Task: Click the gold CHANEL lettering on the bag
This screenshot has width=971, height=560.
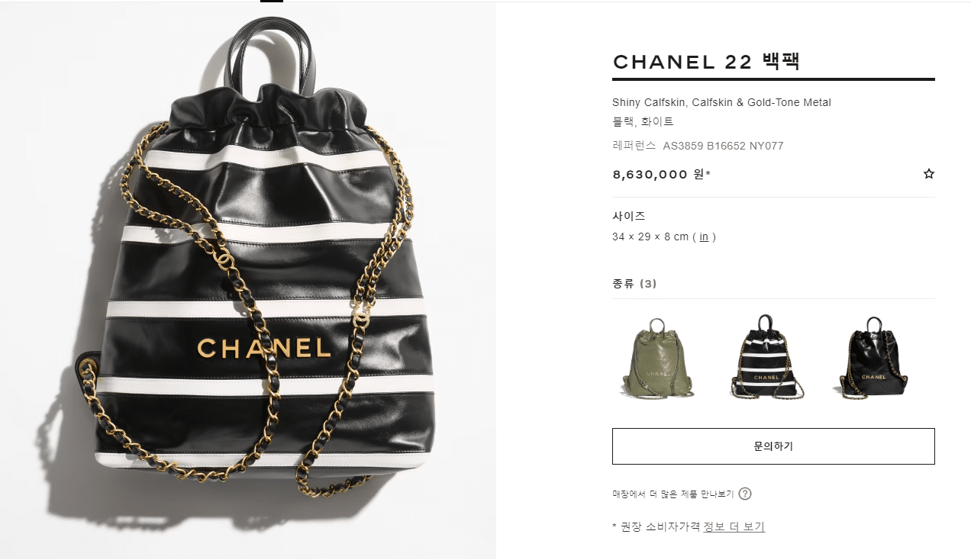Action: (x=264, y=348)
